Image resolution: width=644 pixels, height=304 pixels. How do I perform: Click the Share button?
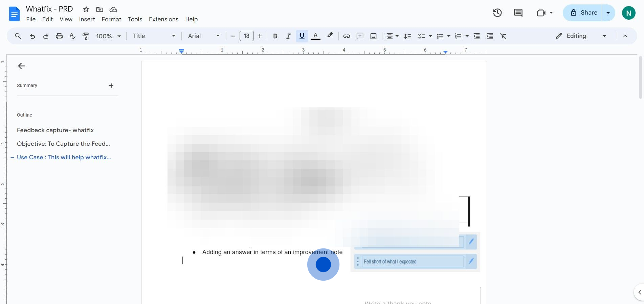(x=582, y=13)
